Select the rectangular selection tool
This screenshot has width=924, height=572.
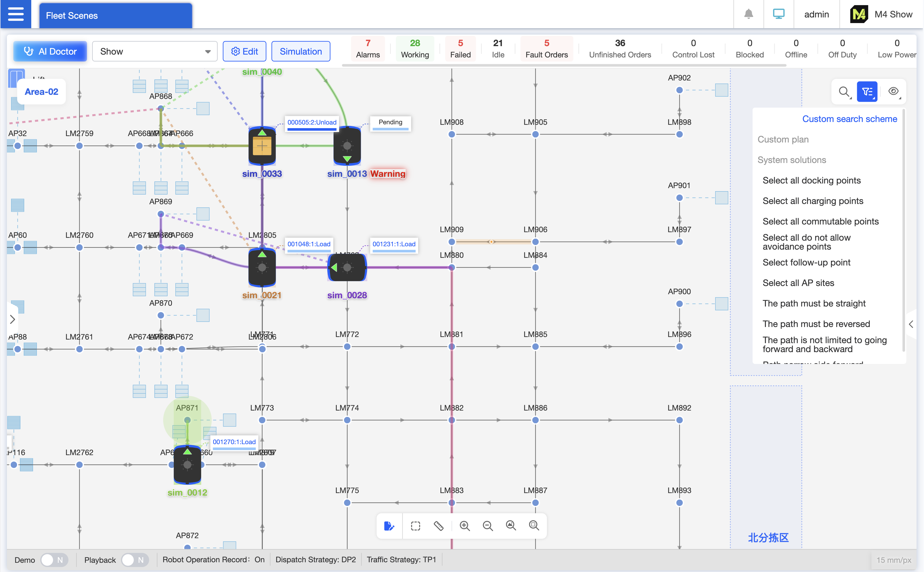[x=415, y=526]
